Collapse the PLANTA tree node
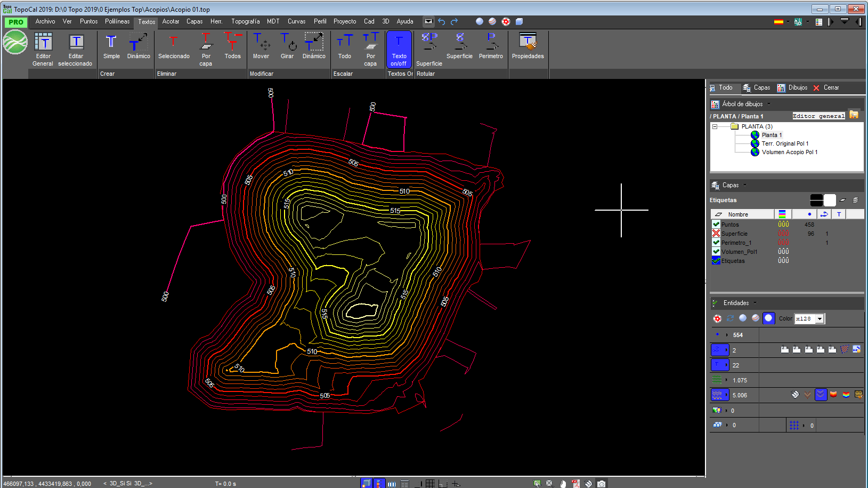This screenshot has width=868, height=488. click(715, 126)
